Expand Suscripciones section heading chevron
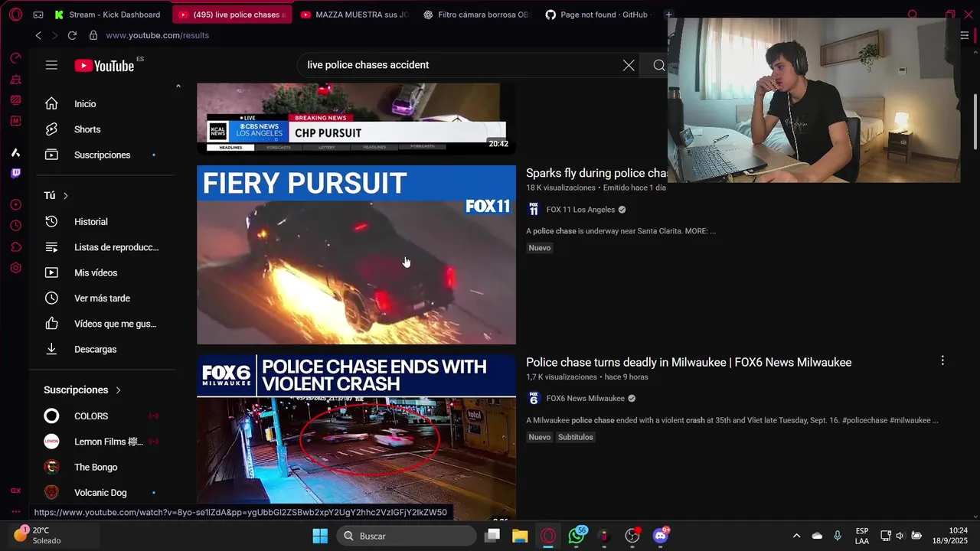 [118, 390]
